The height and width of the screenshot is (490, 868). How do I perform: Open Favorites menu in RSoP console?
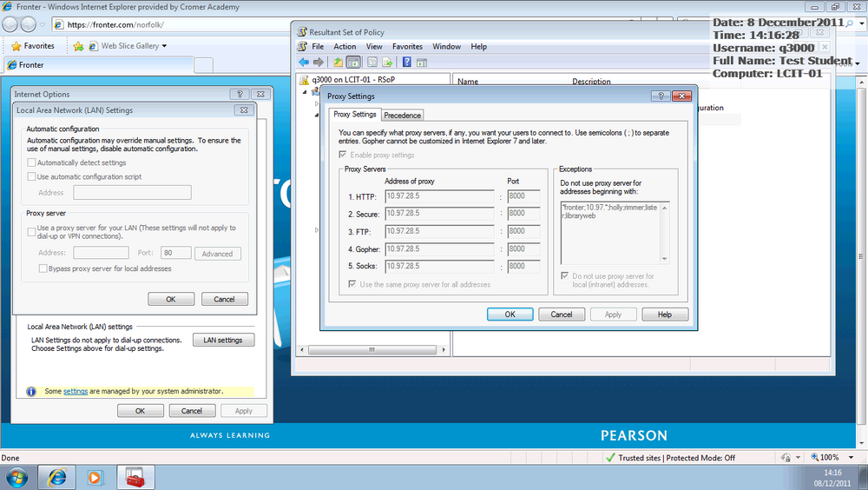tap(407, 47)
